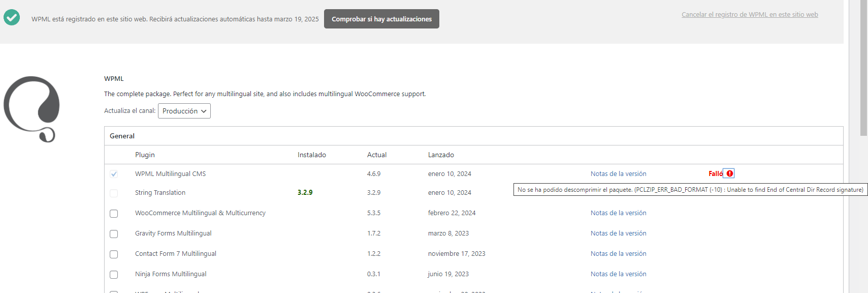Click the General section header
Viewport: 868px width, 293px height.
tap(122, 136)
